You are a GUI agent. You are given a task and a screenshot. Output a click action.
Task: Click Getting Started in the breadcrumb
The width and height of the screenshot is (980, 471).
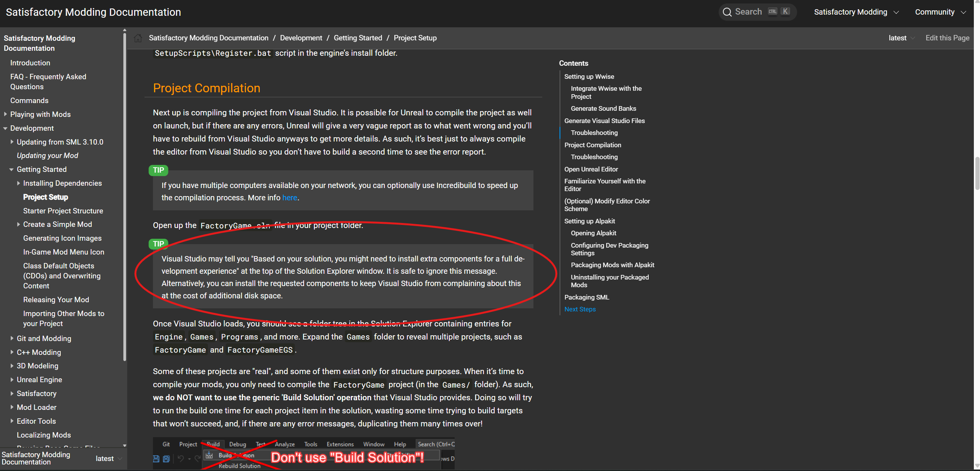pyautogui.click(x=358, y=38)
